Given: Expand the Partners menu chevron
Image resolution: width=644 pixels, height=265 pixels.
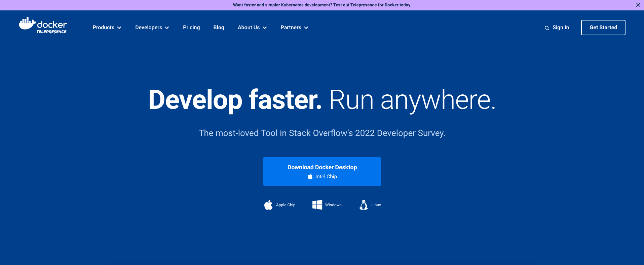Looking at the screenshot, I should click(306, 28).
